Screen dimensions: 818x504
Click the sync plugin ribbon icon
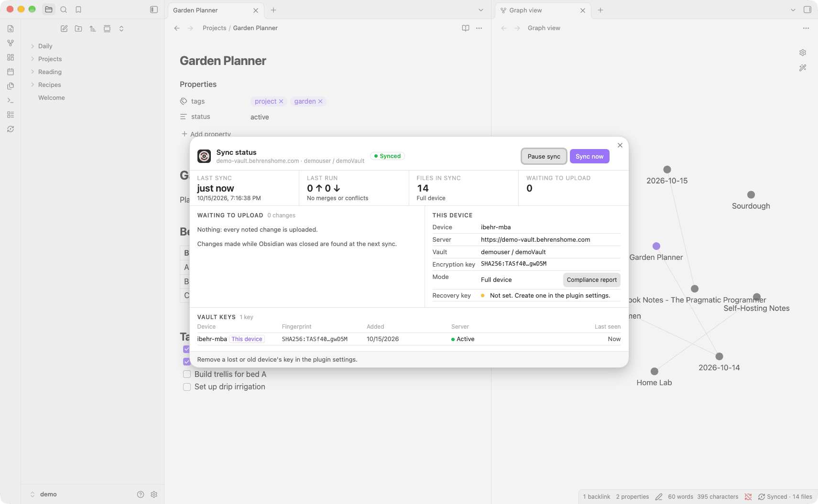(x=11, y=129)
